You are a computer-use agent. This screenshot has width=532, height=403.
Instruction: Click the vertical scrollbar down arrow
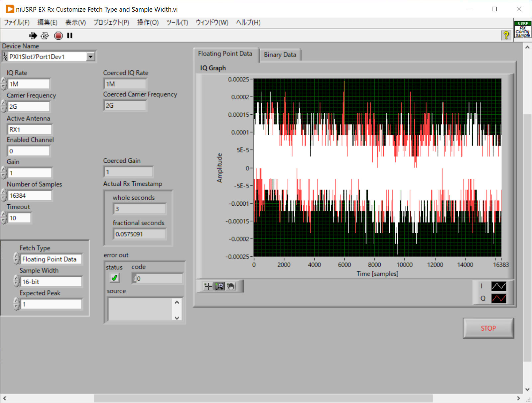tap(527, 389)
